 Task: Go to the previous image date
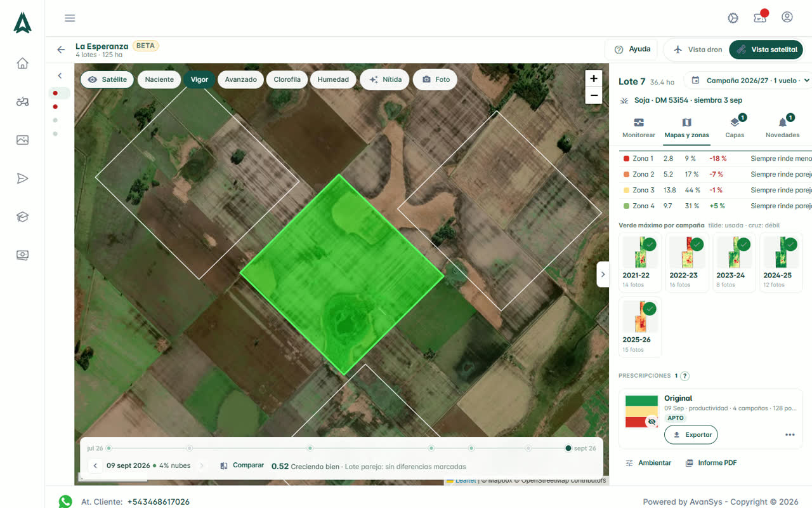[x=95, y=466]
